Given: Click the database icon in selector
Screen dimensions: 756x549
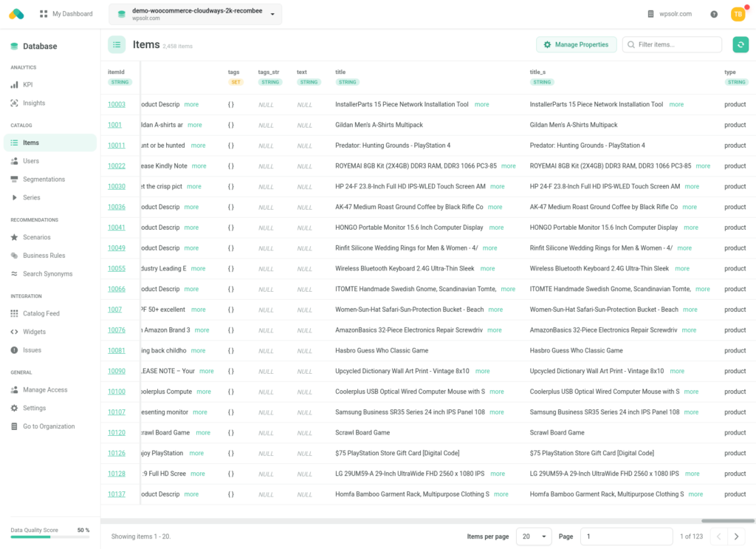Looking at the screenshot, I should tap(122, 15).
